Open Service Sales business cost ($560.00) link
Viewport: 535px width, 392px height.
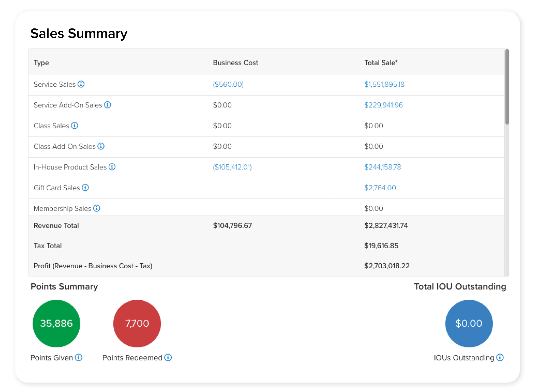coord(228,84)
